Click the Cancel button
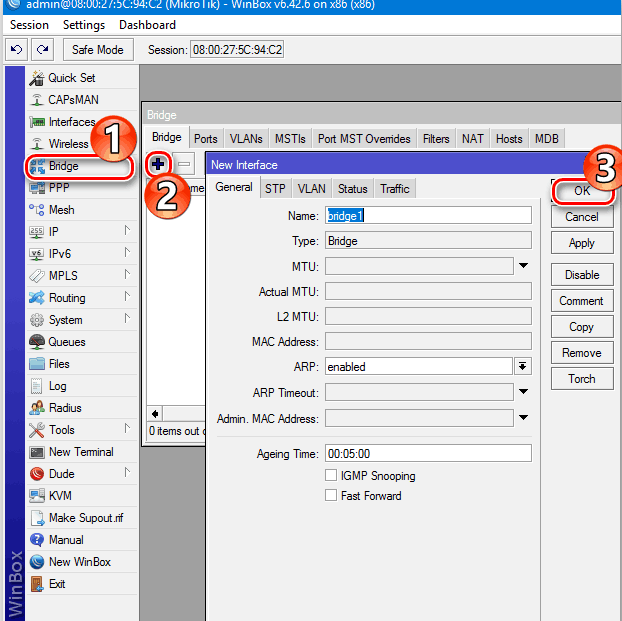 (x=581, y=217)
